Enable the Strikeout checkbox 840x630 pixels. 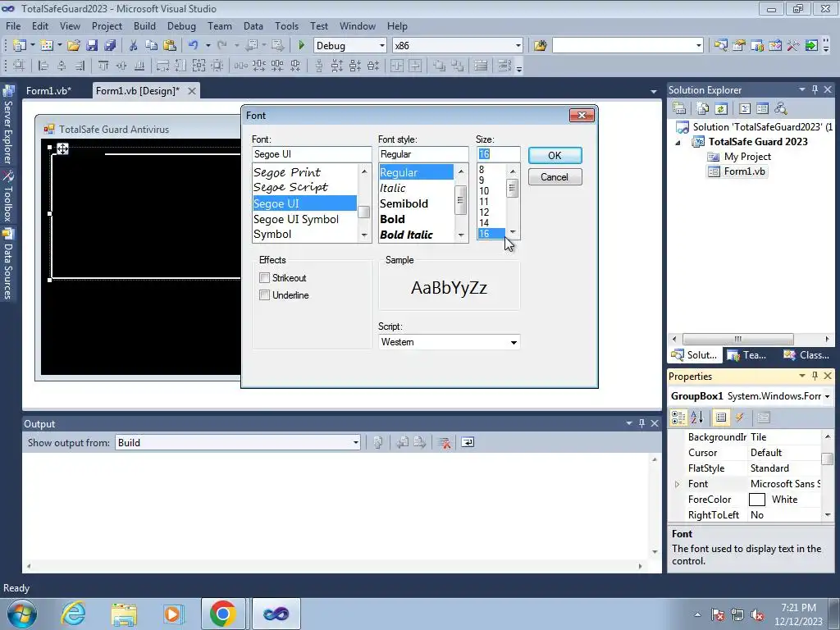coord(264,277)
